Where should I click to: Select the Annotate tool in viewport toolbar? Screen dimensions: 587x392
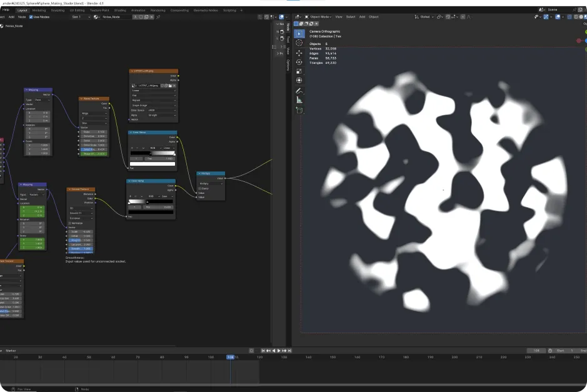pos(299,91)
